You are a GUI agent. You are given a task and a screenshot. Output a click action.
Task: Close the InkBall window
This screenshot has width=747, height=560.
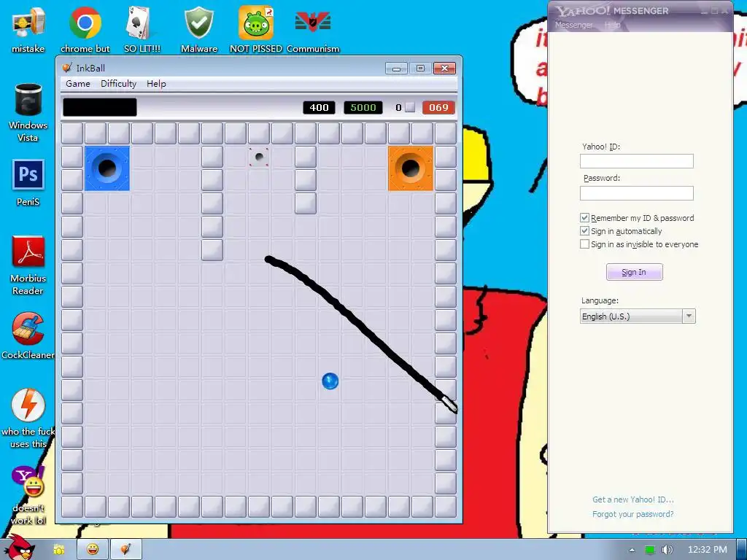click(x=444, y=69)
